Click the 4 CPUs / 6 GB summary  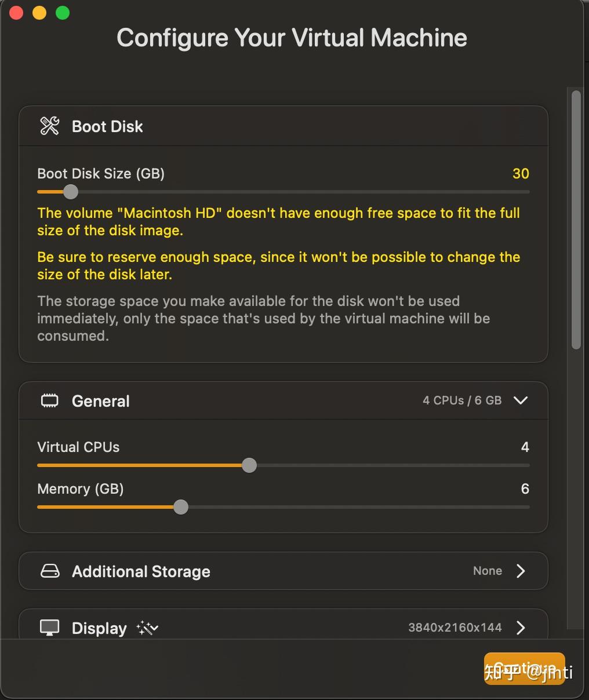click(462, 400)
